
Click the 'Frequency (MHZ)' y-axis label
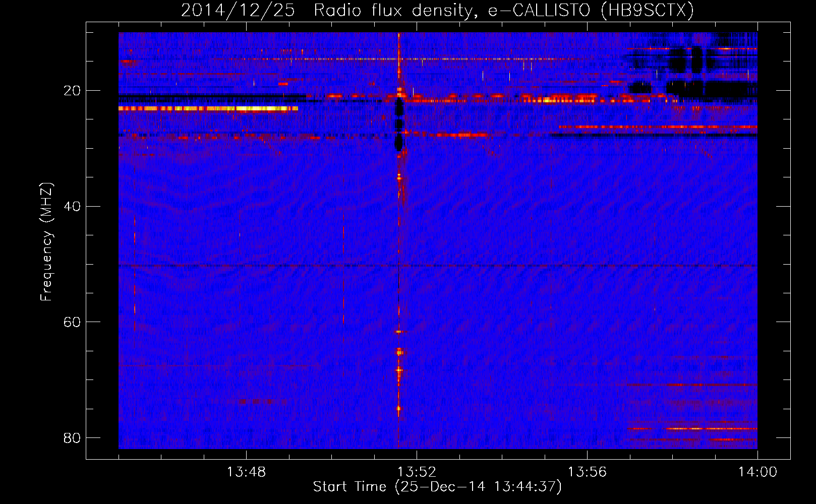point(46,242)
